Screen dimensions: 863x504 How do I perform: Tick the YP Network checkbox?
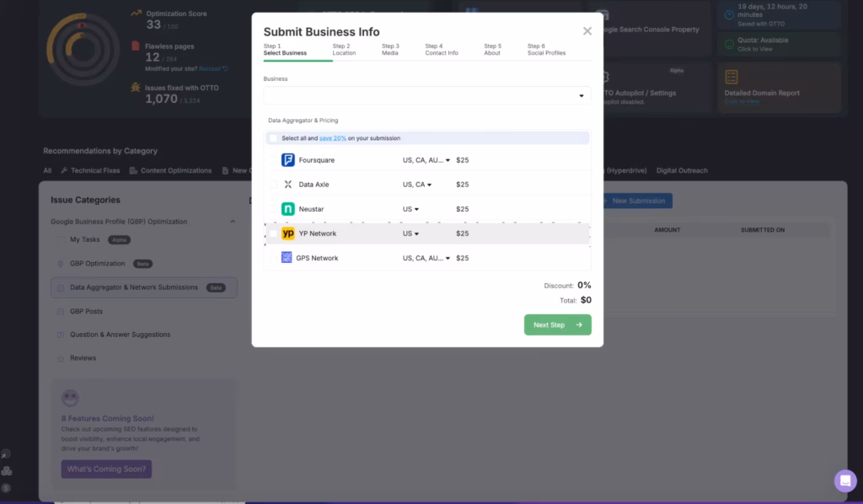coord(273,233)
